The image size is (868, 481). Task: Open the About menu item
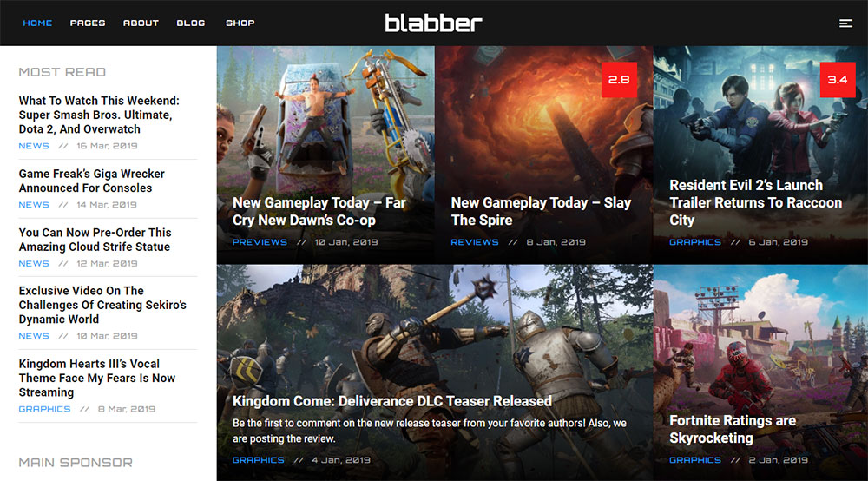point(141,23)
